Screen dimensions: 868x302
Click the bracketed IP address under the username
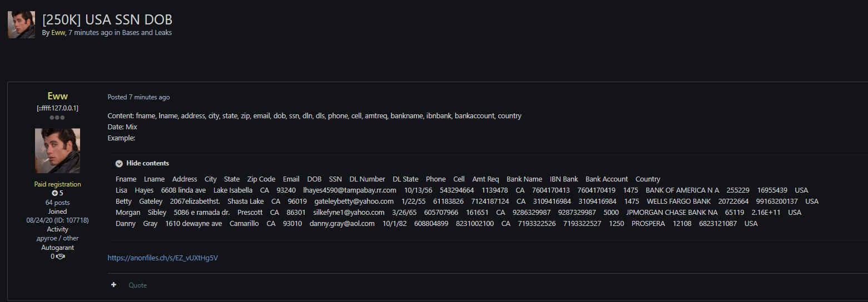(57, 108)
